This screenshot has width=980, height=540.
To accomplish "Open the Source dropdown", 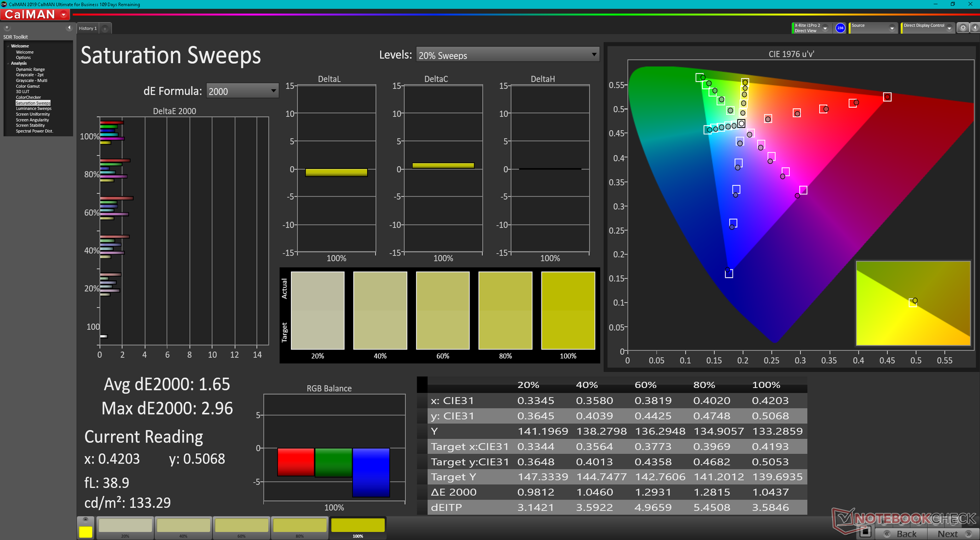I will tap(891, 29).
